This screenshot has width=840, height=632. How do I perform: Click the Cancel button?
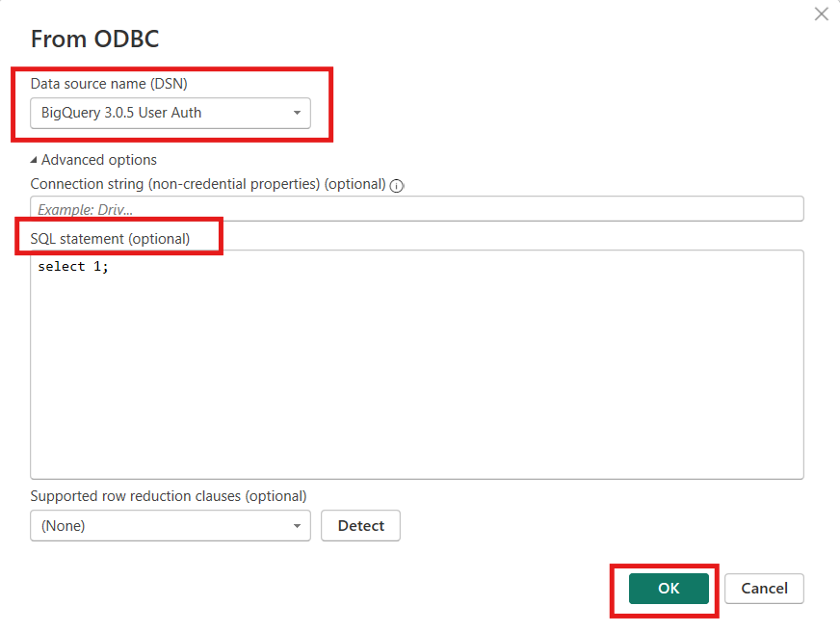(x=764, y=588)
